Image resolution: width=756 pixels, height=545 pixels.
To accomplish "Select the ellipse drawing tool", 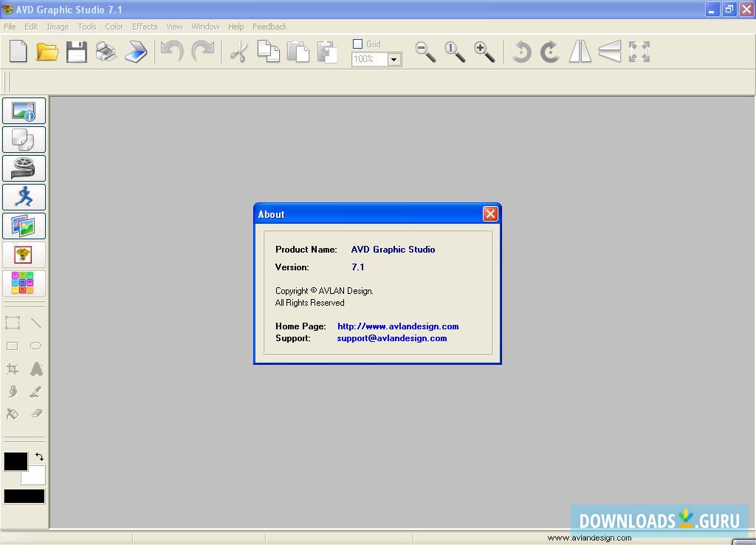I will click(36, 346).
